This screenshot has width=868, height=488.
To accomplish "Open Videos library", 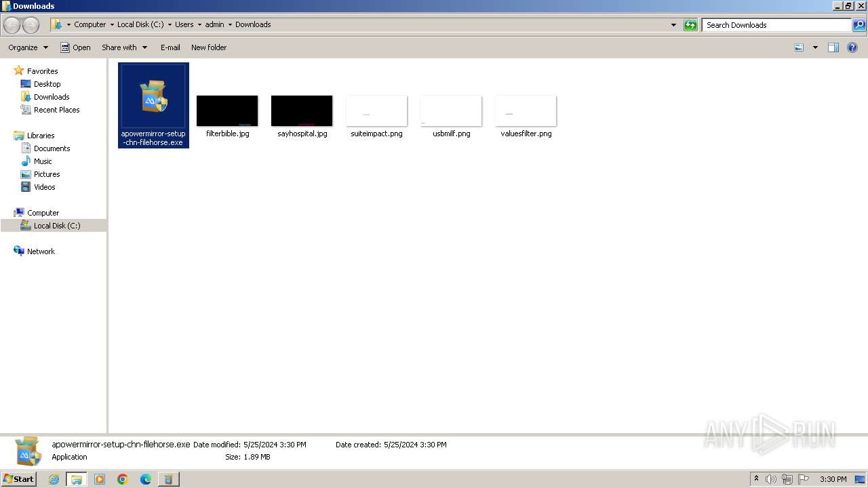I will pos(44,187).
